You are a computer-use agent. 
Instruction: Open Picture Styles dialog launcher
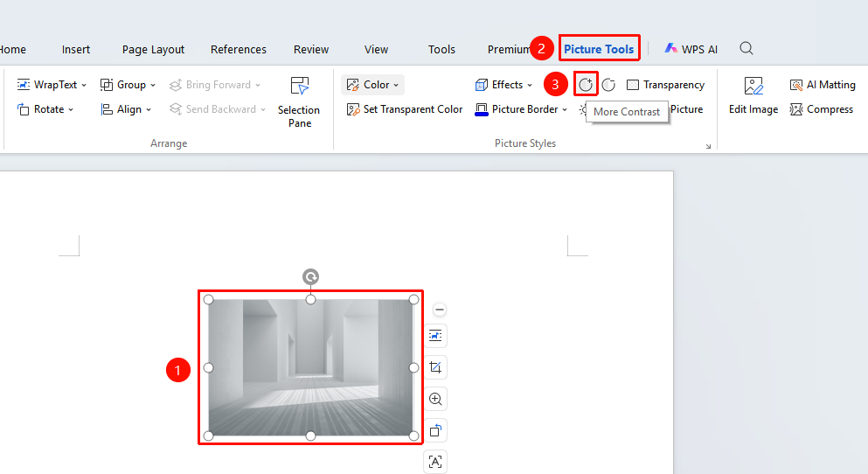pos(708,146)
